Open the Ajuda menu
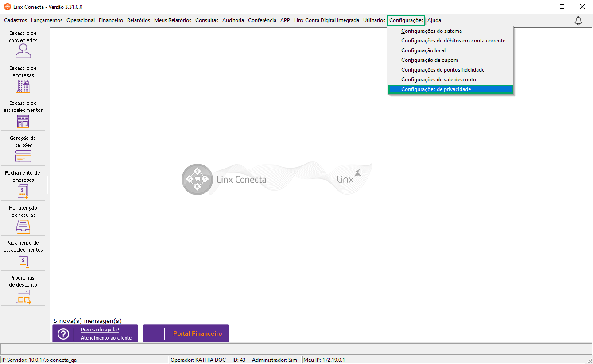This screenshot has height=364, width=593. (434, 20)
